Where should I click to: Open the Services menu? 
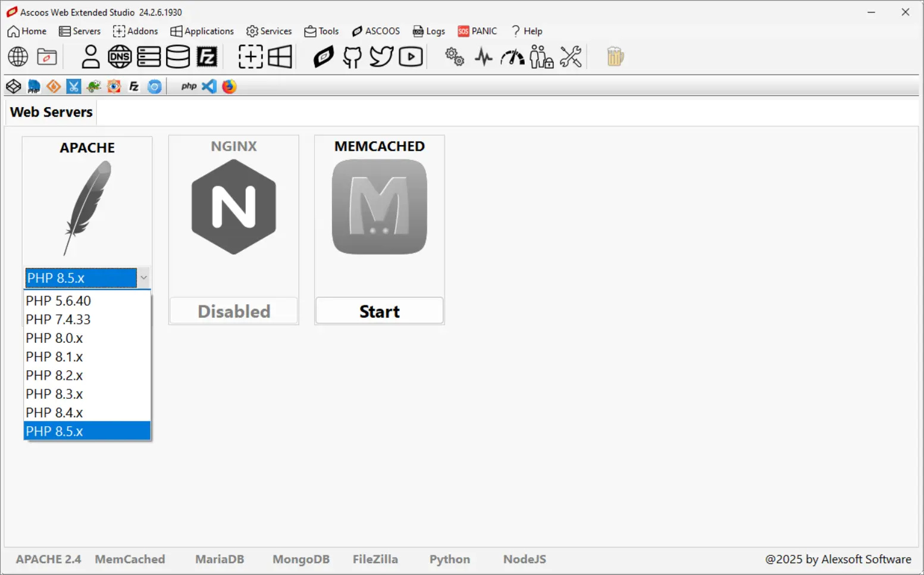(269, 31)
